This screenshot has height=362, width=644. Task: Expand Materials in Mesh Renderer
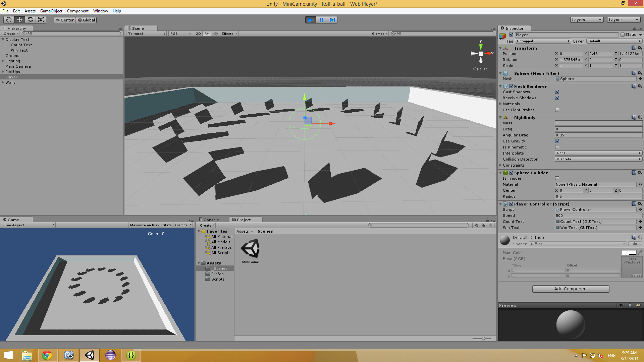pyautogui.click(x=500, y=104)
